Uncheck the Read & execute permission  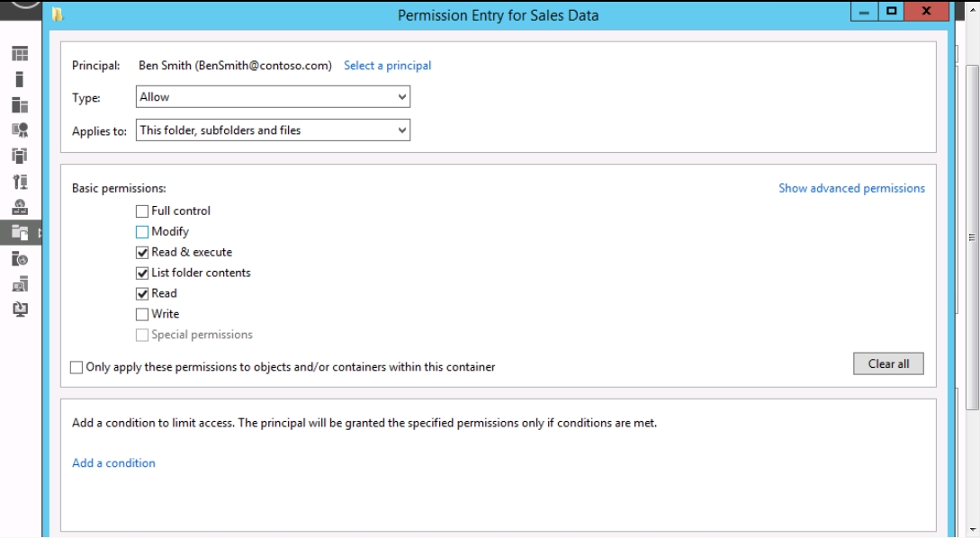(x=142, y=253)
